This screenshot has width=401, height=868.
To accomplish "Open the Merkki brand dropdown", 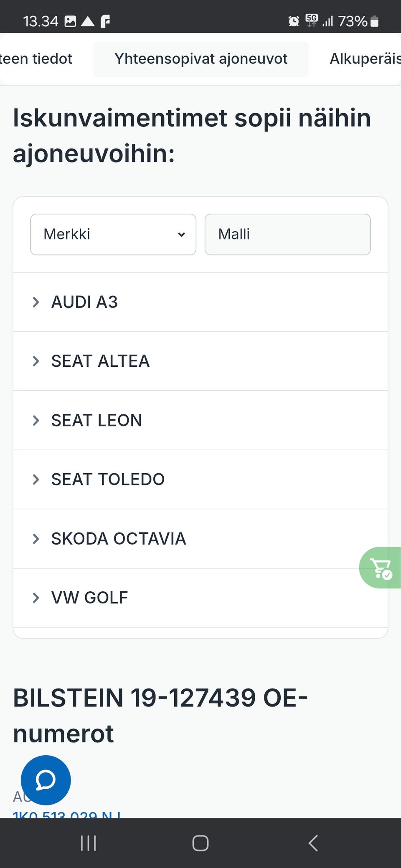I will (x=113, y=234).
